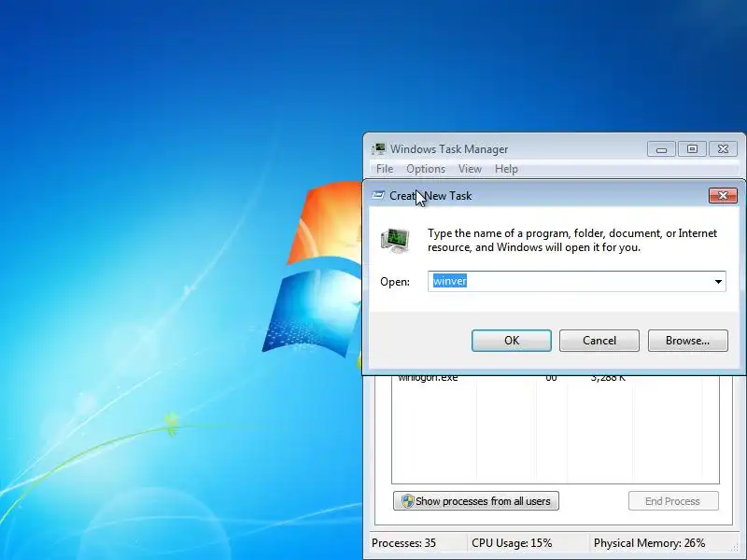Open the Browse... file picker

(x=687, y=341)
